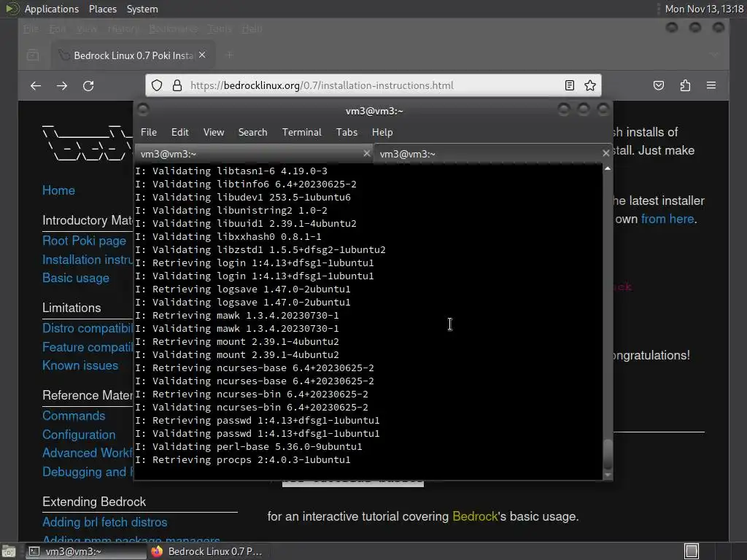Viewport: 747px width, 560px height.
Task: Open the Firefox extensions puzzle icon
Action: (685, 85)
